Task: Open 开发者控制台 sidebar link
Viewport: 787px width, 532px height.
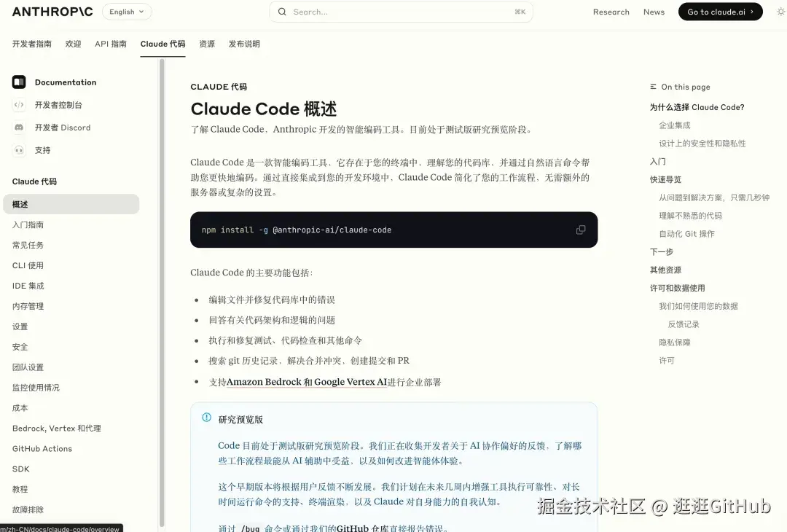Action: tap(58, 105)
